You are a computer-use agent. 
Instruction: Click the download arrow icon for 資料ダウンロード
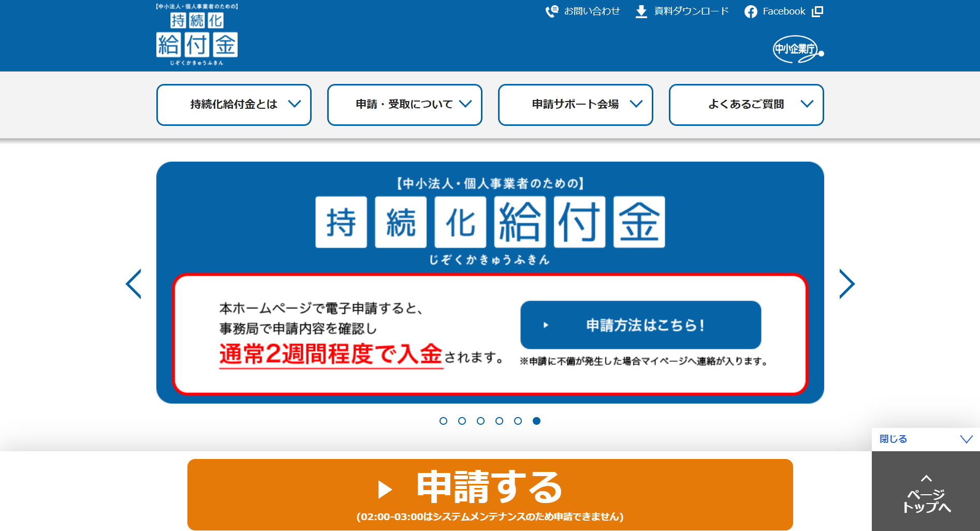tap(641, 11)
